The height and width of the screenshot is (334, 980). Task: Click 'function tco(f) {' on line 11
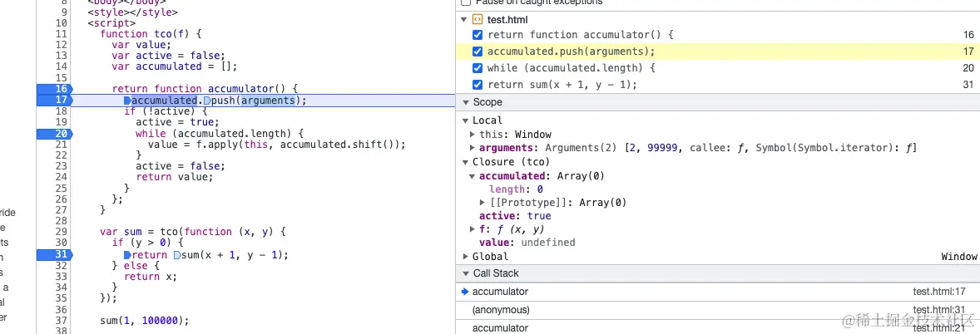pos(149,34)
